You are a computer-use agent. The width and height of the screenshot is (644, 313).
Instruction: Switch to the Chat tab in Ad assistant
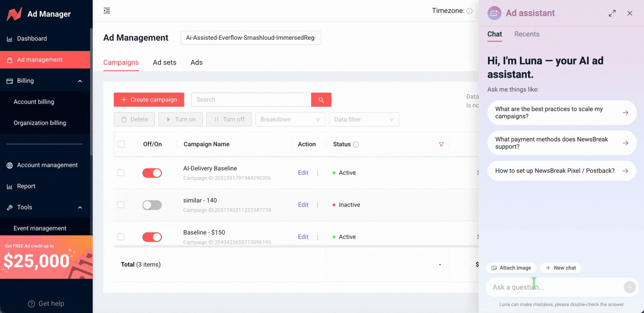[x=494, y=34]
